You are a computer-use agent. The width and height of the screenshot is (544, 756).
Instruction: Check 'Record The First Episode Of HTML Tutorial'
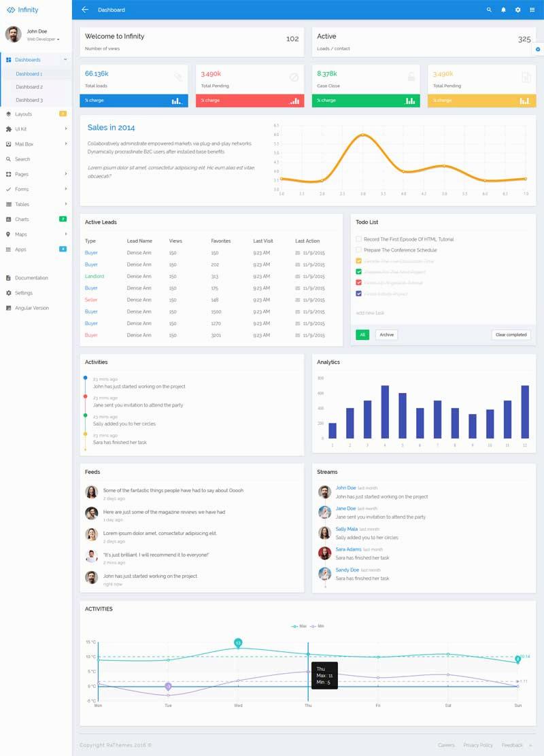pos(359,239)
